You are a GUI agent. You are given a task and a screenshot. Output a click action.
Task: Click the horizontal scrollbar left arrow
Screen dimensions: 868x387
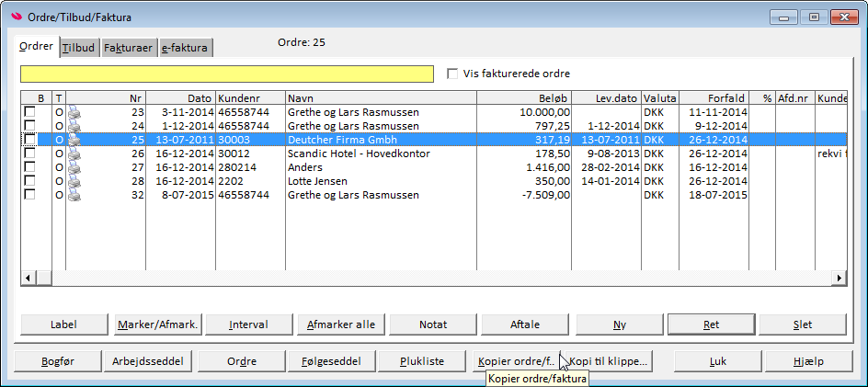click(28, 278)
